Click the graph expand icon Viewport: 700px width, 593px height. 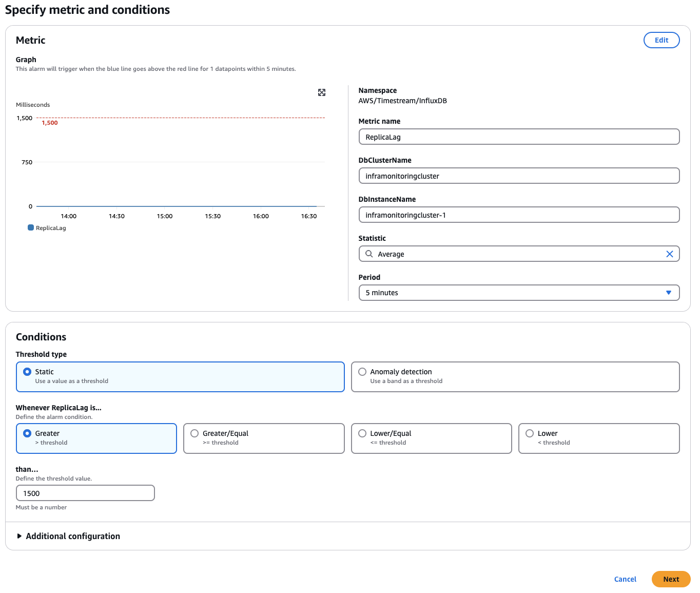(322, 92)
